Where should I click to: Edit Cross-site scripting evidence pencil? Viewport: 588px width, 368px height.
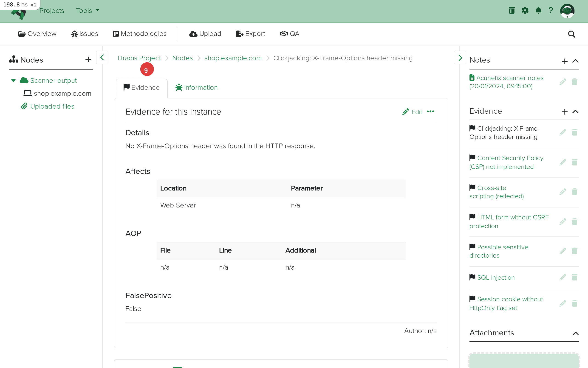coord(563,192)
